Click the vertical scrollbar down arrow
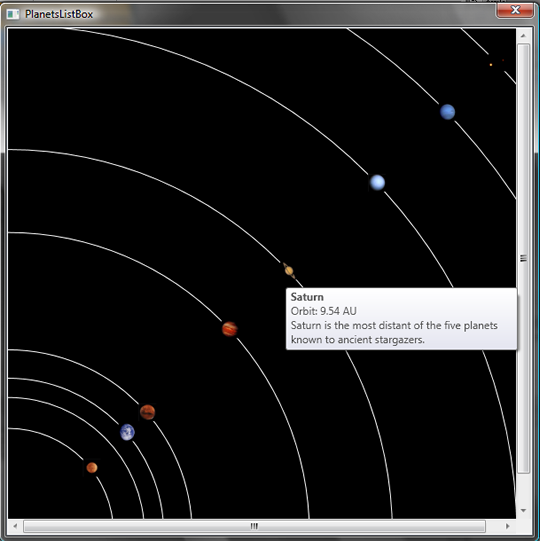Screen dimensions: 540x541 coord(523,510)
